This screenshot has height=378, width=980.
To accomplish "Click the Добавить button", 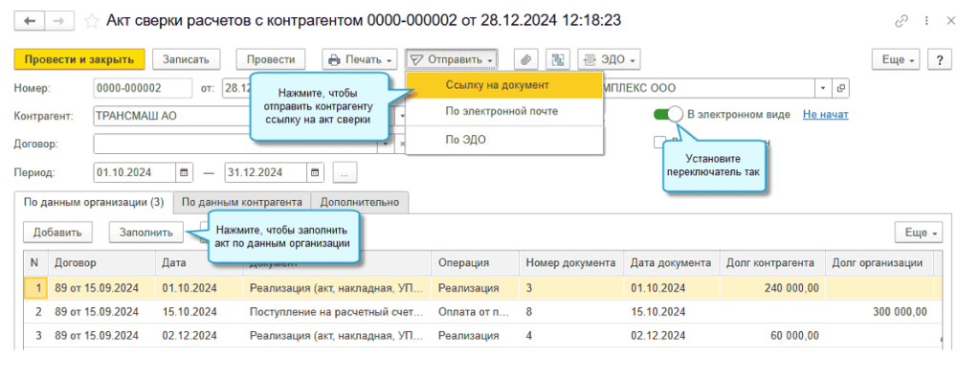I will point(57,233).
